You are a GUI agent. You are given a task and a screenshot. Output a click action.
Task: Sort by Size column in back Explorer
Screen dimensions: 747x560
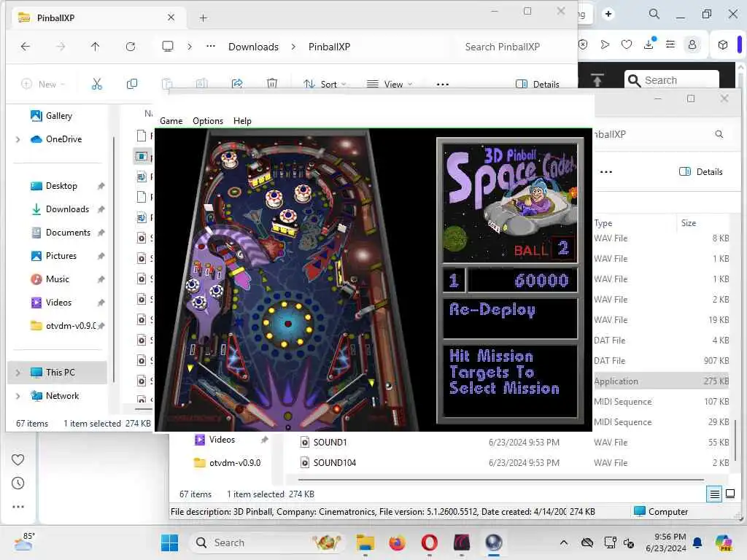pos(689,223)
